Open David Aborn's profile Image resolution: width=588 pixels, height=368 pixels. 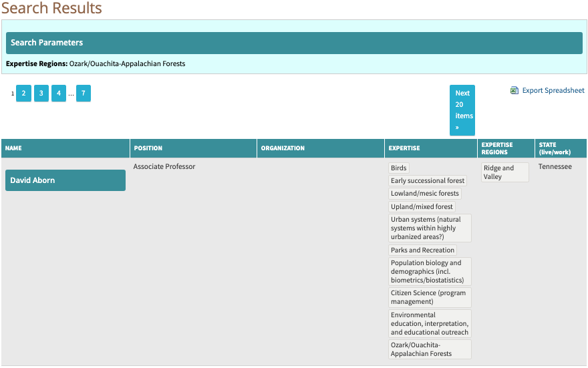pos(65,180)
